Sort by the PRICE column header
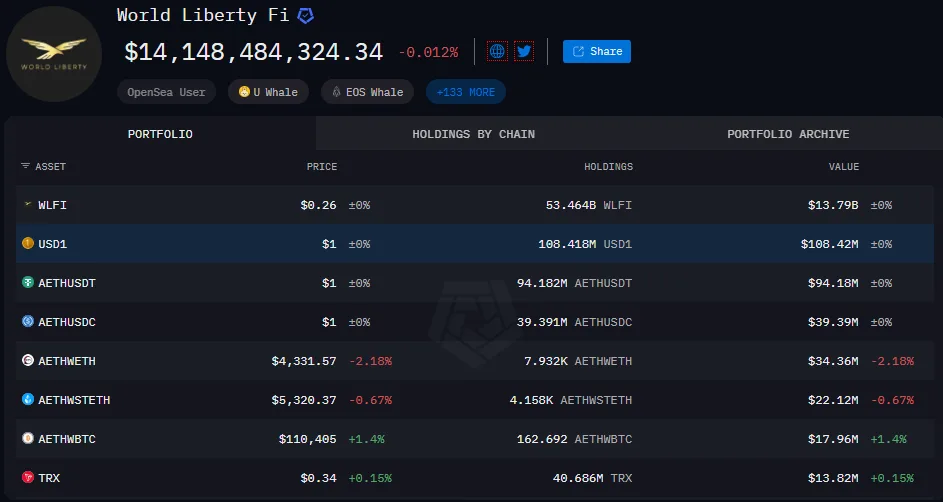The width and height of the screenshot is (943, 502). coord(322,167)
